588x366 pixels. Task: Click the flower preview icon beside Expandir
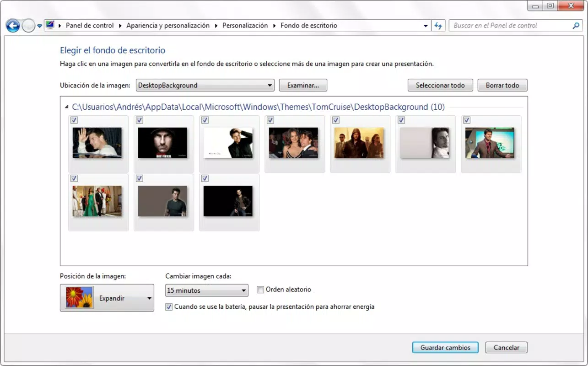pos(79,298)
